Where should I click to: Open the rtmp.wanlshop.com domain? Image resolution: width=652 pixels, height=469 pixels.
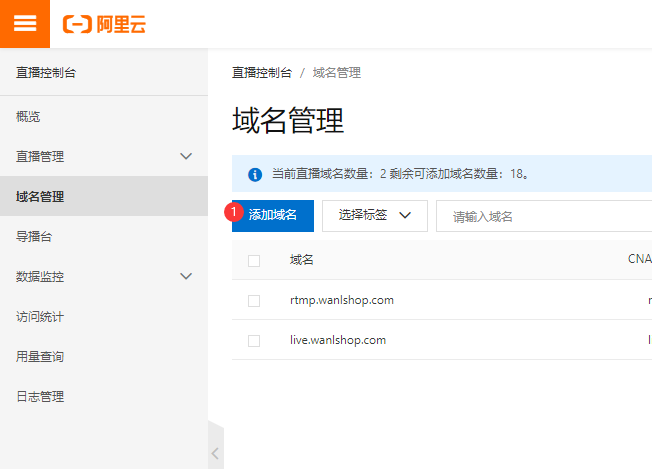point(342,300)
